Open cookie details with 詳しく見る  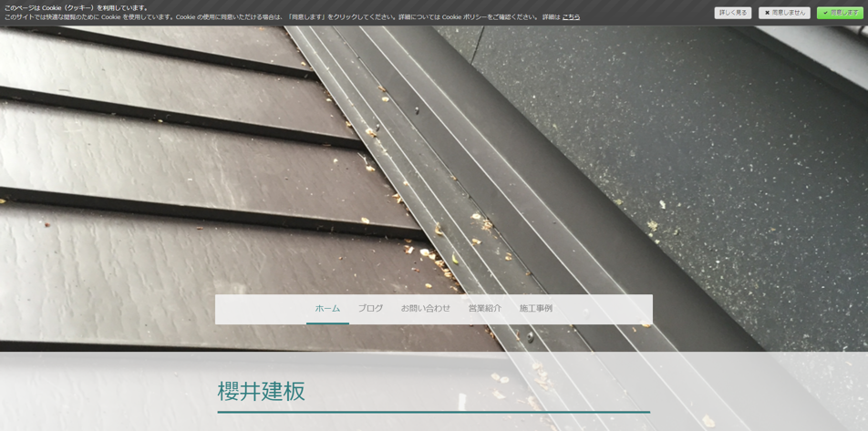732,13
